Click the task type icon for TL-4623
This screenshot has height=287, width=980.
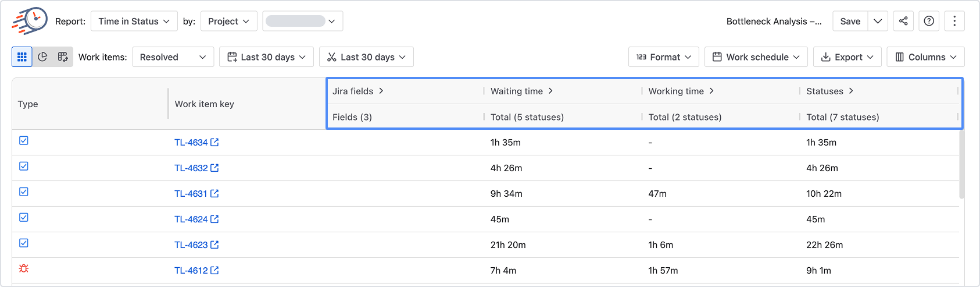tap(24, 243)
